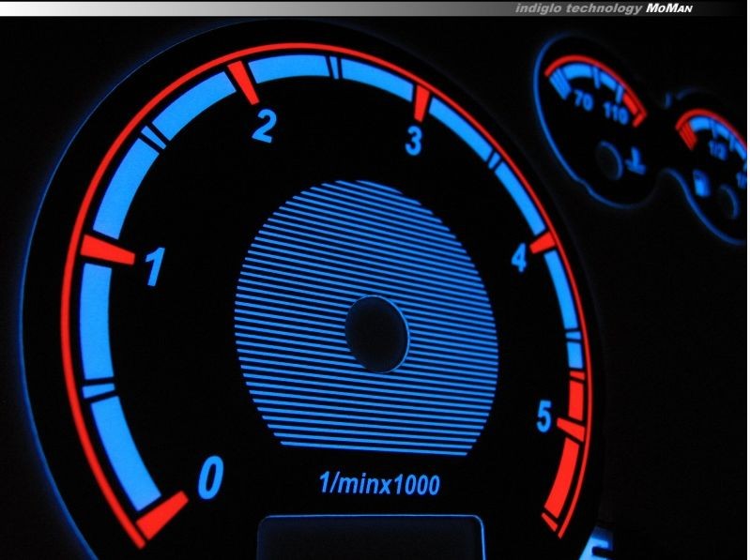Click the 1/minx1000 unit label
The height and width of the screenshot is (560, 750).
click(x=379, y=483)
